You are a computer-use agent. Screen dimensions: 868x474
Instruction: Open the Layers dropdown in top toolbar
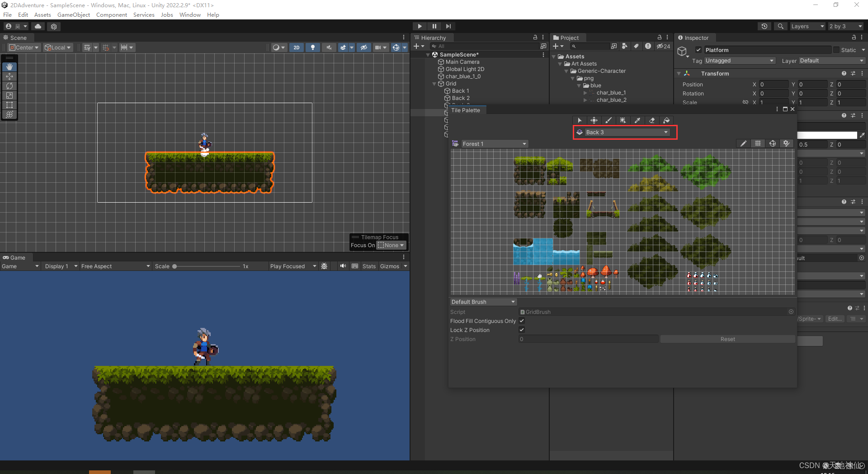[808, 26]
